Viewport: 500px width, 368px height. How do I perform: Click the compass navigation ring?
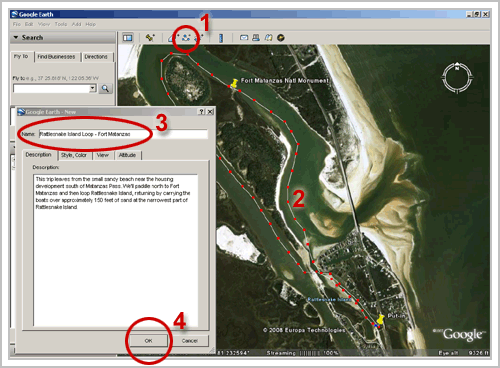click(457, 78)
